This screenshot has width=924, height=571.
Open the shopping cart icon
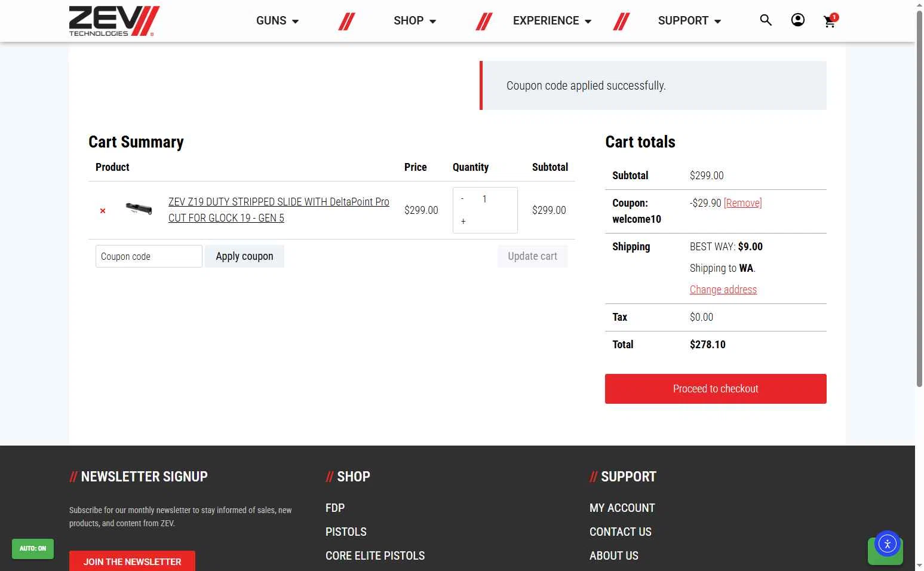coord(830,22)
